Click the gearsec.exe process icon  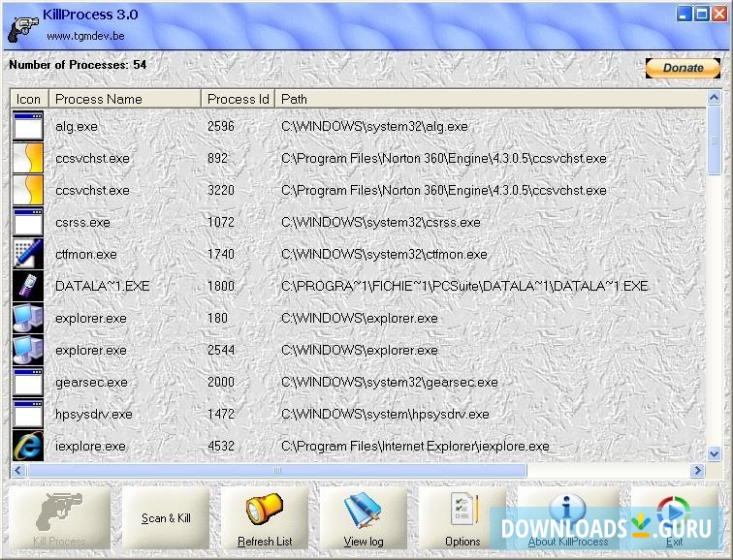[x=28, y=382]
